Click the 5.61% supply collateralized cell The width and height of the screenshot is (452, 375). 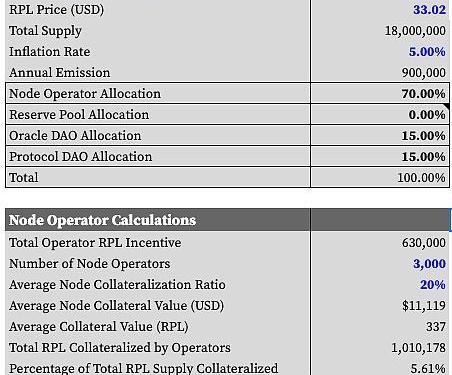380,367
